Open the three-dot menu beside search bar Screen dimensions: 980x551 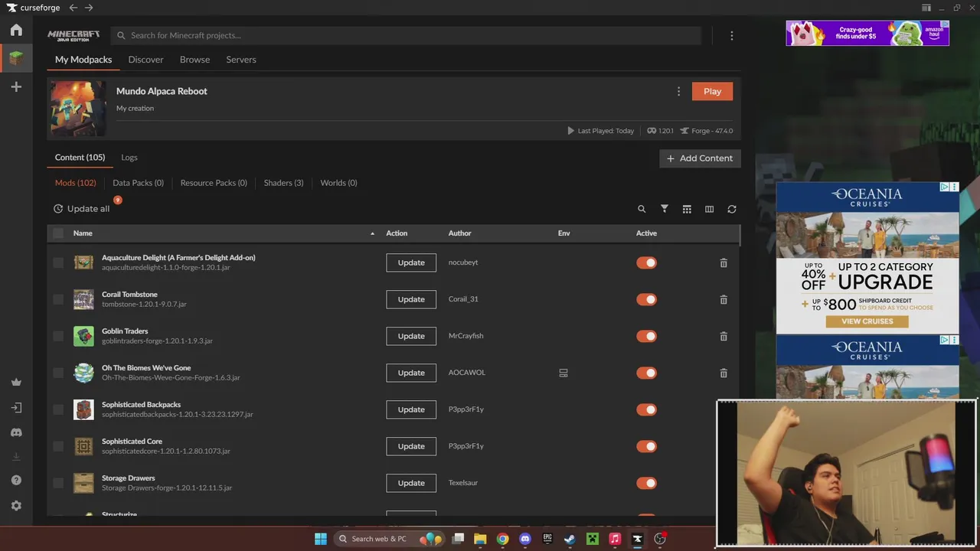(x=731, y=36)
